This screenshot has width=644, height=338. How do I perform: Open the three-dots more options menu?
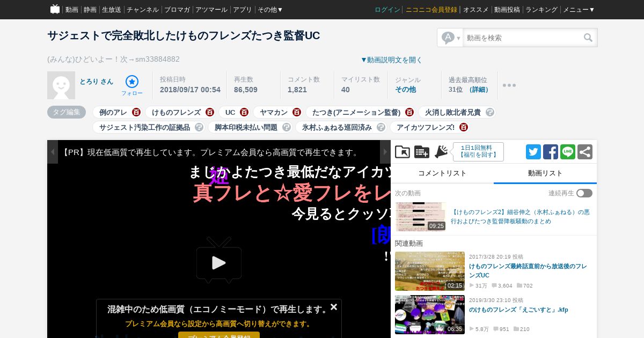[509, 85]
